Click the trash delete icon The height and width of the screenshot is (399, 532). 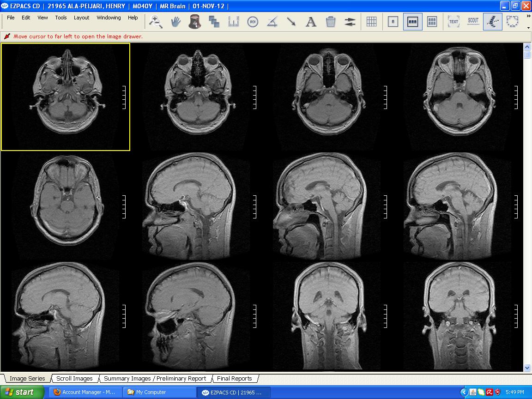(331, 22)
